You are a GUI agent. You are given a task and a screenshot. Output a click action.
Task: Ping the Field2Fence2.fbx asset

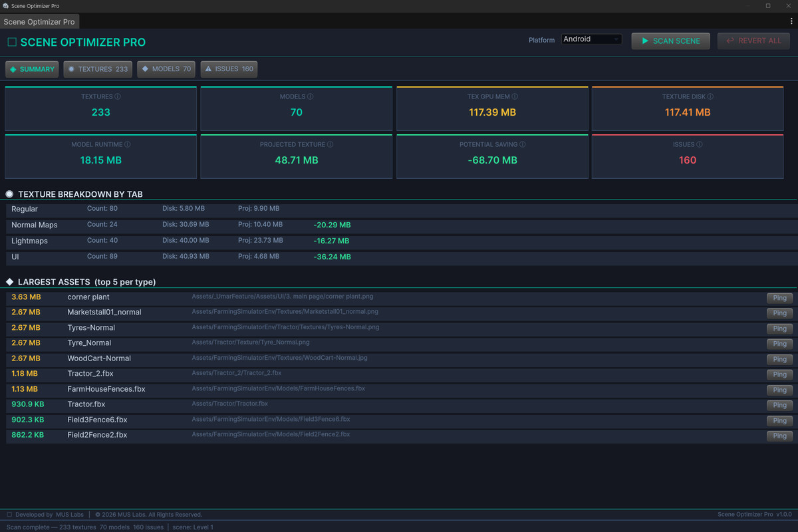pyautogui.click(x=779, y=436)
